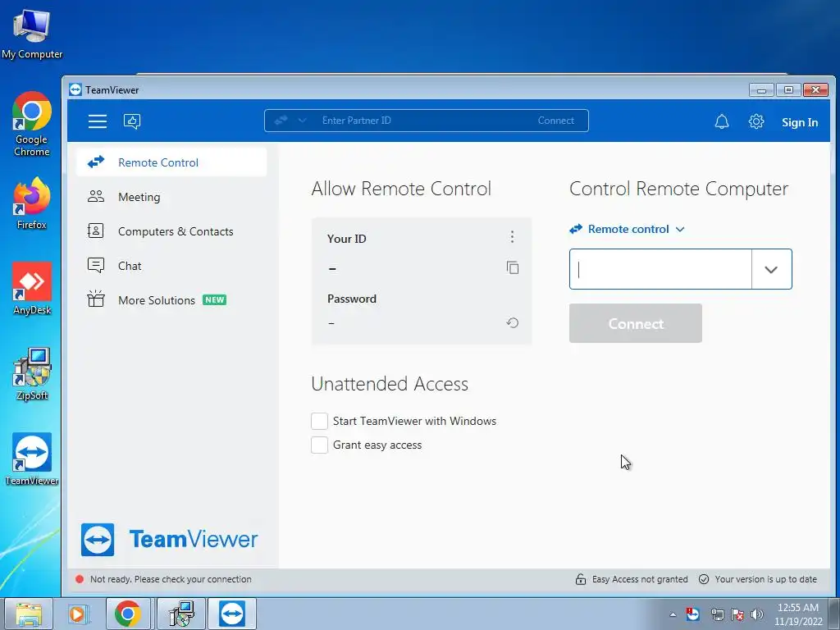840x630 pixels.
Task: Select the Google Chrome desktop shortcut
Action: 32,125
